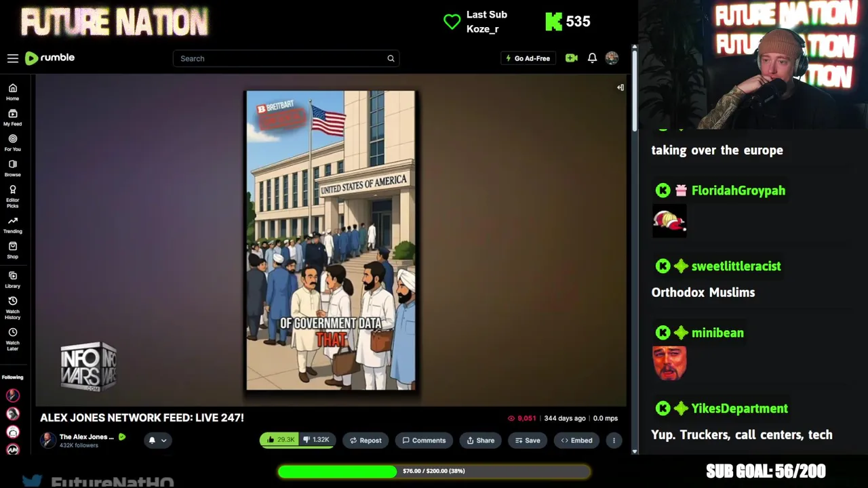
Task: Click the scrollbar down arrow by the page bottom
Action: [x=635, y=451]
